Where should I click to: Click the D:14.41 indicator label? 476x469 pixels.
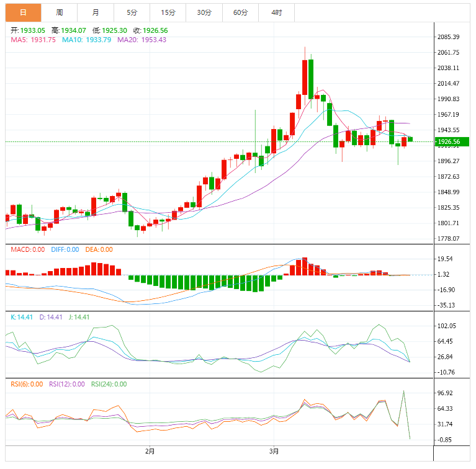tap(51, 317)
